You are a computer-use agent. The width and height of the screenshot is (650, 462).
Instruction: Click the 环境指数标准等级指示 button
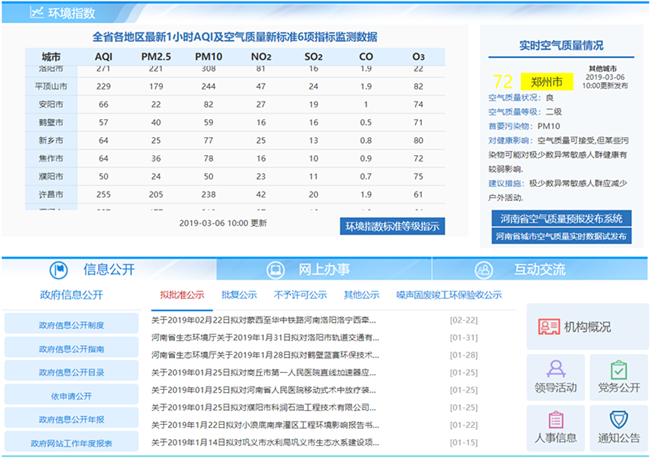tap(392, 226)
